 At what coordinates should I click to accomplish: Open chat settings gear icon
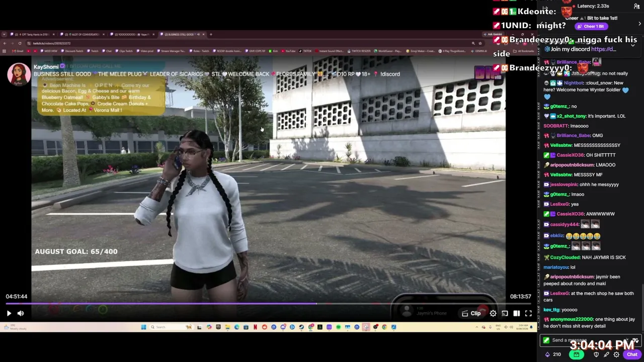tap(616, 354)
